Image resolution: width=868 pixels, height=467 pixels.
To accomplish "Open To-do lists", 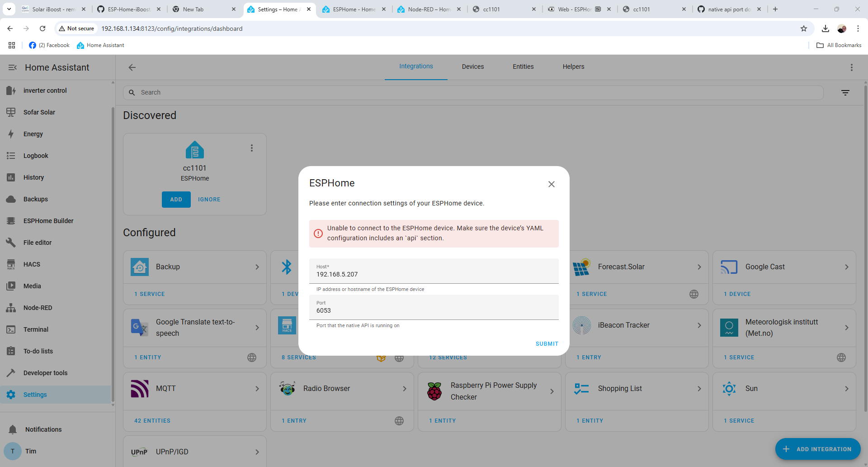I will click(x=55, y=351).
